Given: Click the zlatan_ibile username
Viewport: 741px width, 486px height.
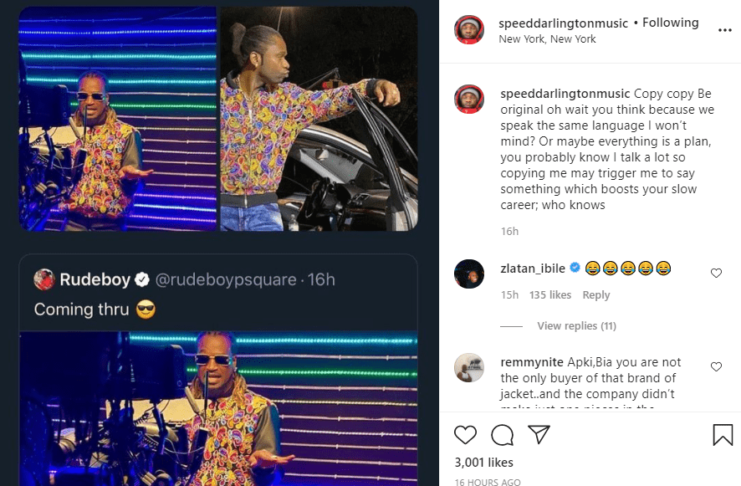Looking at the screenshot, I should click(x=532, y=268).
